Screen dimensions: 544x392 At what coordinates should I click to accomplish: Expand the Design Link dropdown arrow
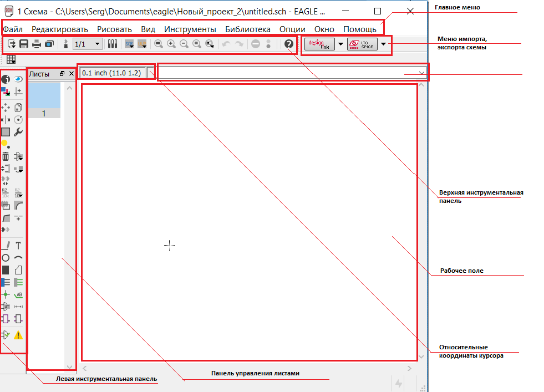[340, 44]
